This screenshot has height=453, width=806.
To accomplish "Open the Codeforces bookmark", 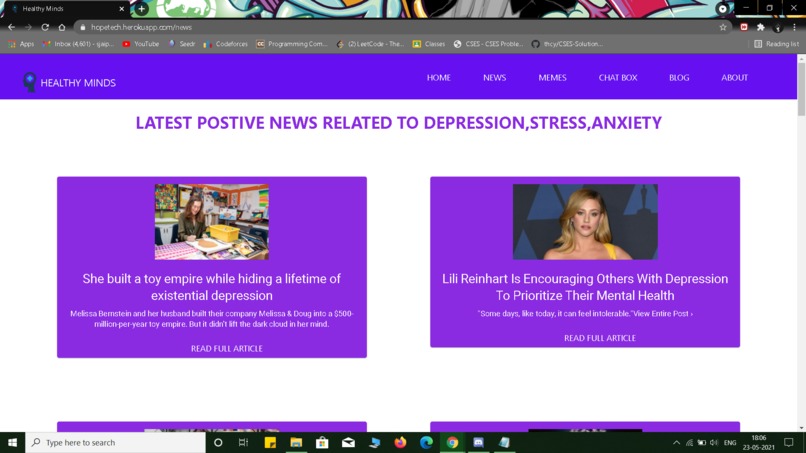I will 226,44.
